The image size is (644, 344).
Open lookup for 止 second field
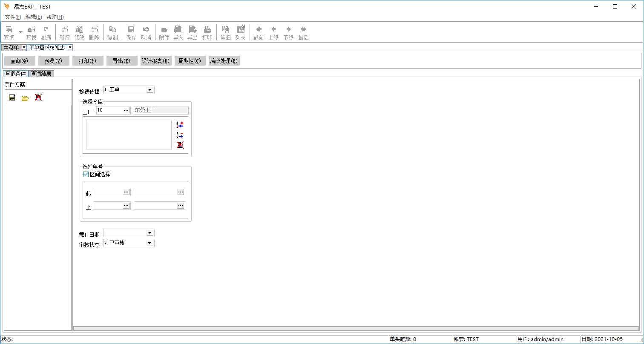pos(181,206)
